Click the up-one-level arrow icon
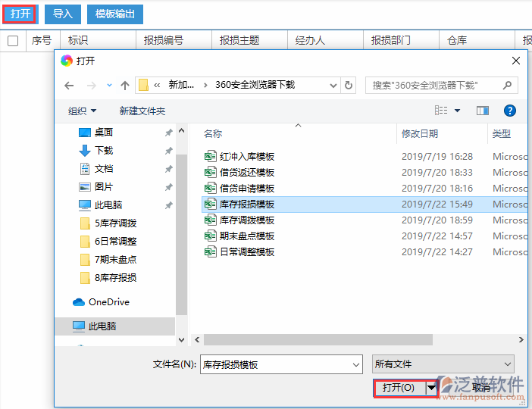 pyautogui.click(x=124, y=86)
